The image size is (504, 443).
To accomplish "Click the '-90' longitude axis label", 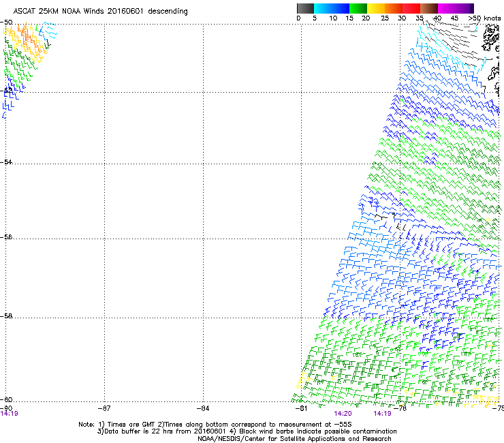I will (6, 408).
